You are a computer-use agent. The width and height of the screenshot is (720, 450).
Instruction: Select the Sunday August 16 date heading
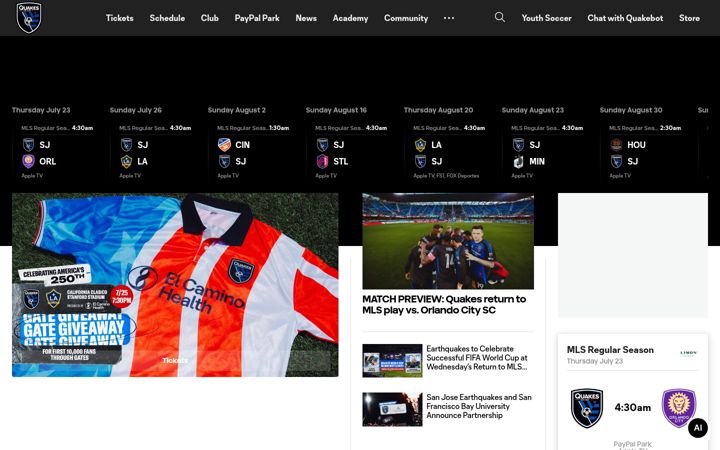(x=336, y=110)
